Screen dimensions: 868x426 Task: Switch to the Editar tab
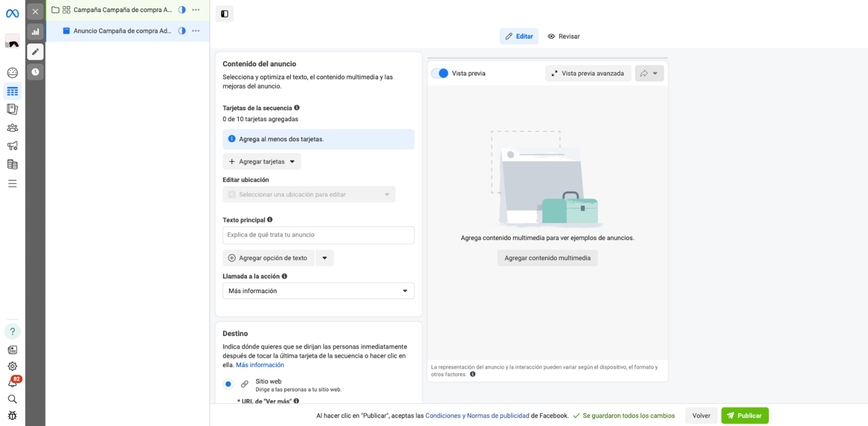pyautogui.click(x=519, y=36)
